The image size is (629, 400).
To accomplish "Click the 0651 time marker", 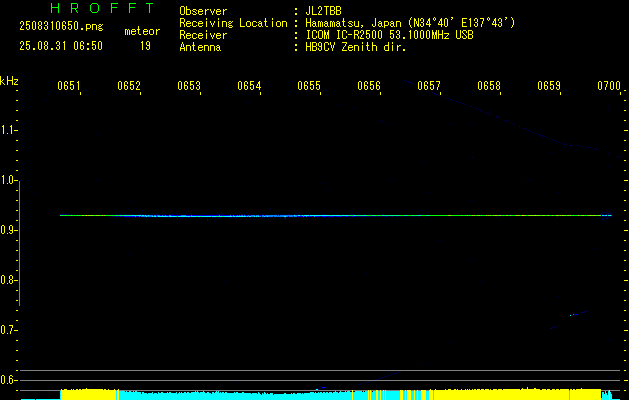I will [x=69, y=86].
